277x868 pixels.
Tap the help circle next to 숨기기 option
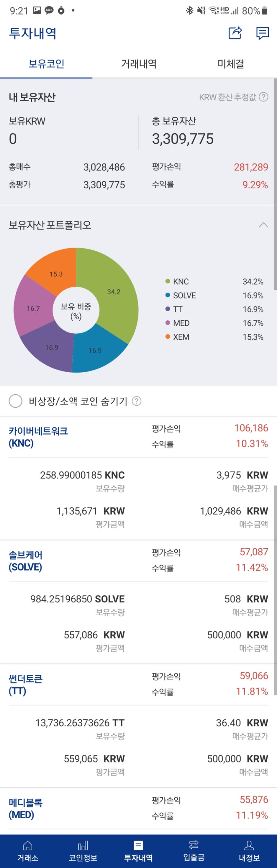(x=137, y=402)
